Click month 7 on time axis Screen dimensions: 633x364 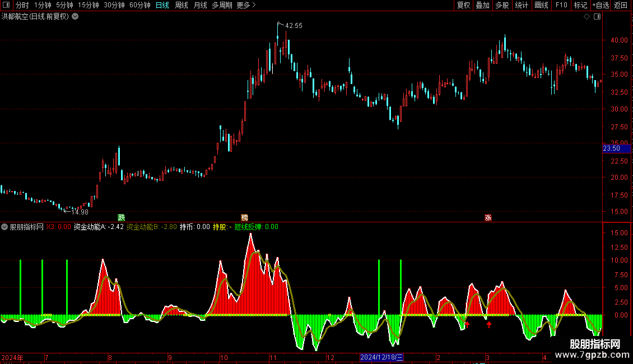click(x=47, y=357)
